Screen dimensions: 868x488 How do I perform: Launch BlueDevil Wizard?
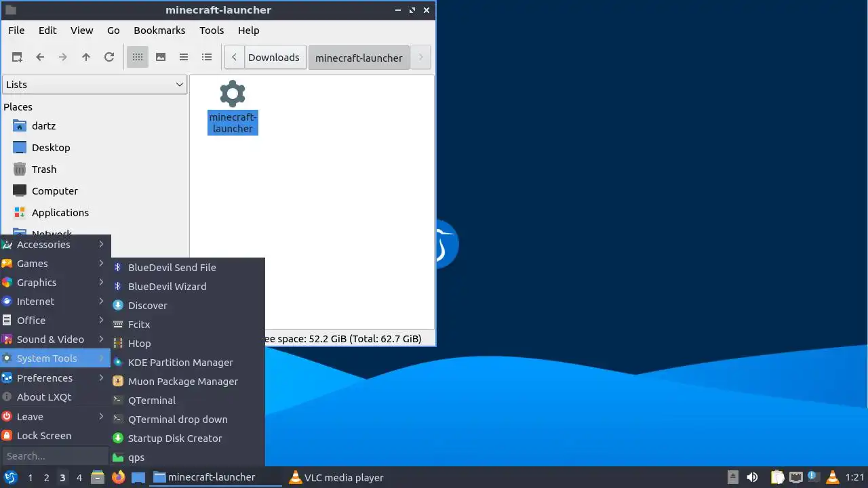(188, 287)
